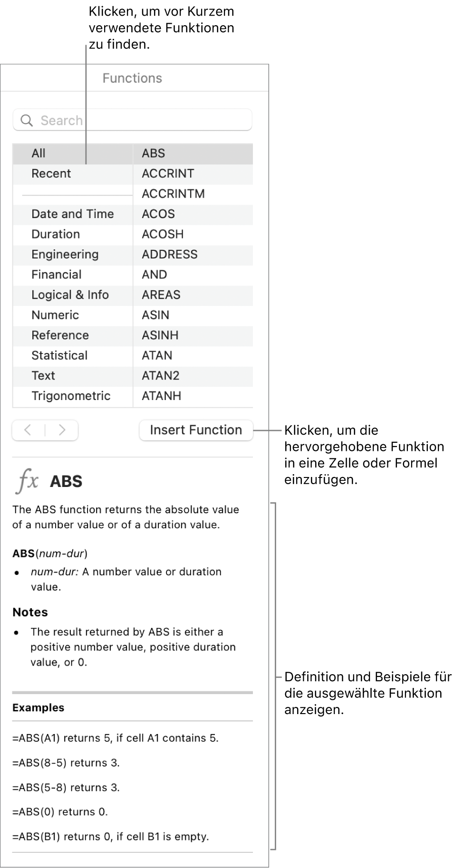Screen dimensions: 464x868
Task: Select the ADDRESS function
Action: pos(169,255)
